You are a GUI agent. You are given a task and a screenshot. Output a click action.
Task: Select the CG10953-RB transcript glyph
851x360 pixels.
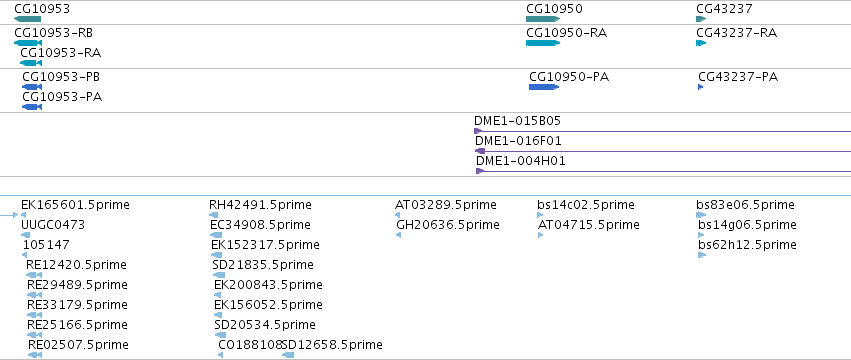28,43
